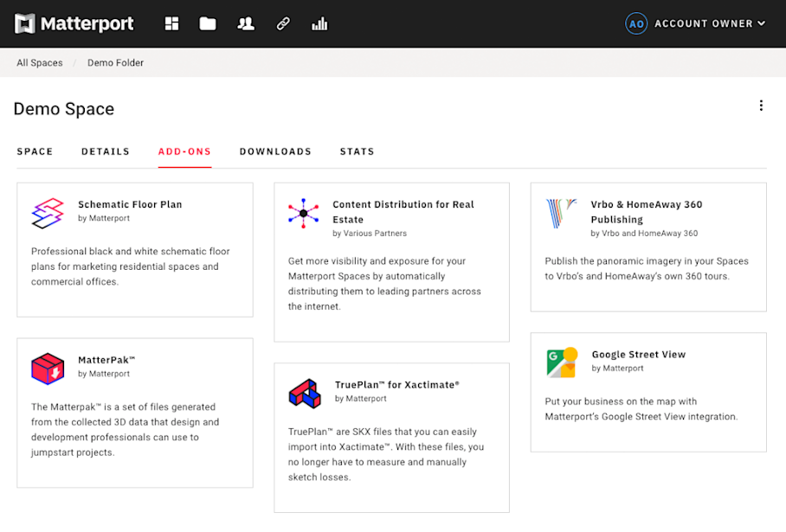Image resolution: width=786 pixels, height=532 pixels.
Task: Click the AO account avatar
Action: [636, 23]
